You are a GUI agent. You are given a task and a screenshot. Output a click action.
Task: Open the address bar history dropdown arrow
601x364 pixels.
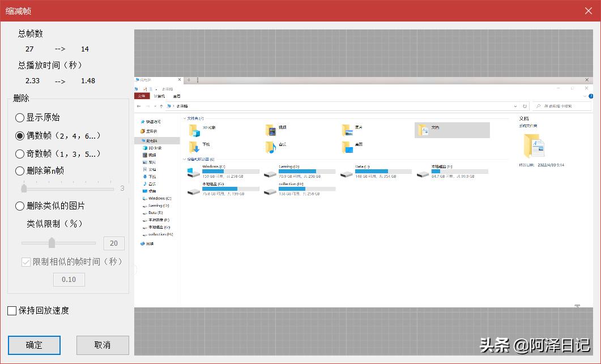pos(515,106)
